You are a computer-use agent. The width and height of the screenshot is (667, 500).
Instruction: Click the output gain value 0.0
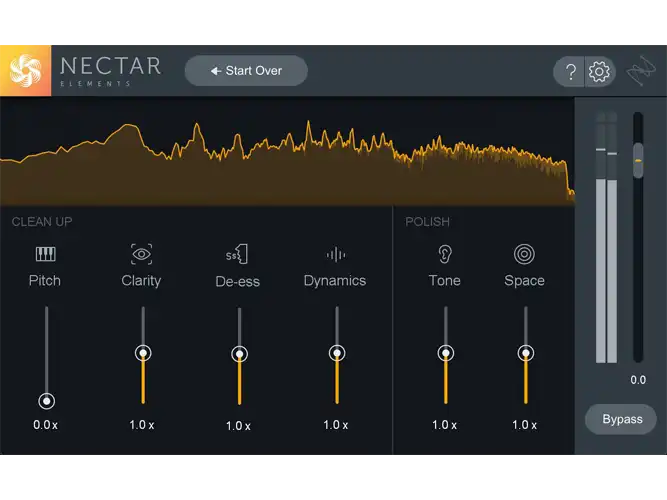(638, 380)
